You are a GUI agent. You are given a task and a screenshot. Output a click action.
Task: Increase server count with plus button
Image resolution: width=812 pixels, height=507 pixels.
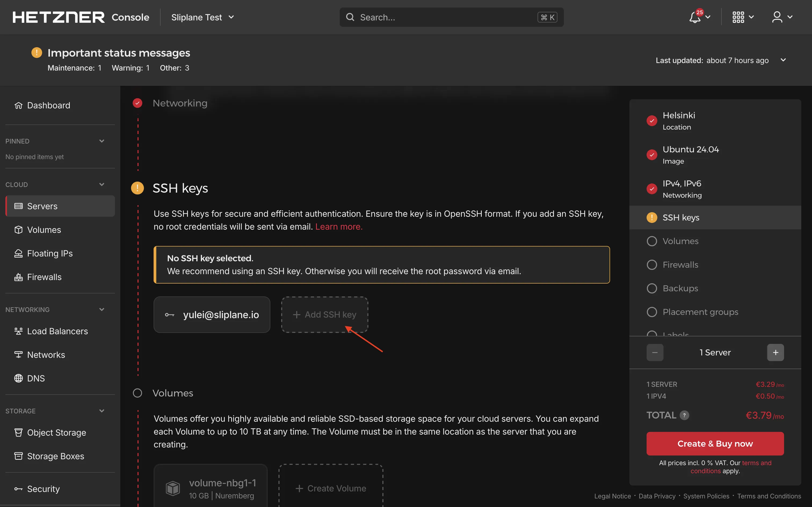(x=775, y=352)
